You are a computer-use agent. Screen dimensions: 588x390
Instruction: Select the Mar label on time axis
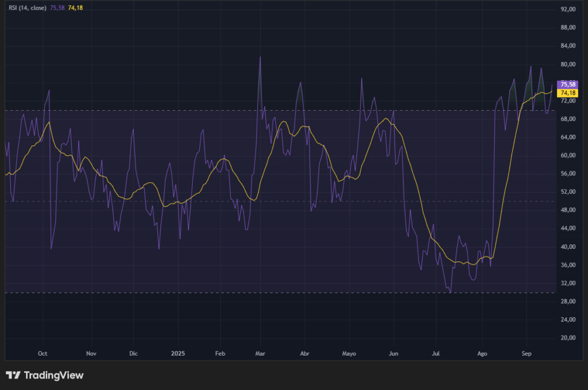coord(260,354)
